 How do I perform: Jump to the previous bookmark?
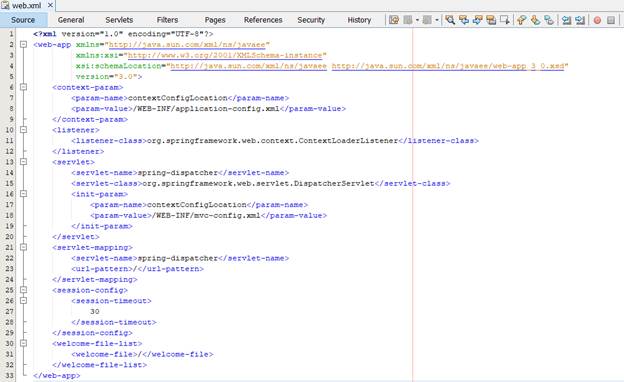(522, 20)
